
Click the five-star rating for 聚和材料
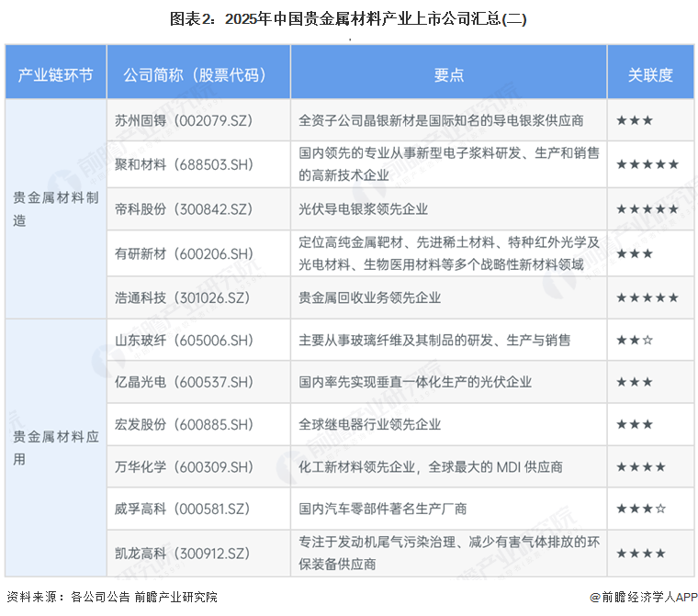(x=647, y=164)
